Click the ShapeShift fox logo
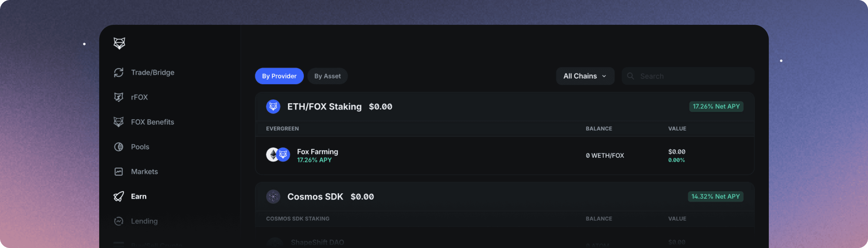Screen dimensions: 868x248 (119, 43)
